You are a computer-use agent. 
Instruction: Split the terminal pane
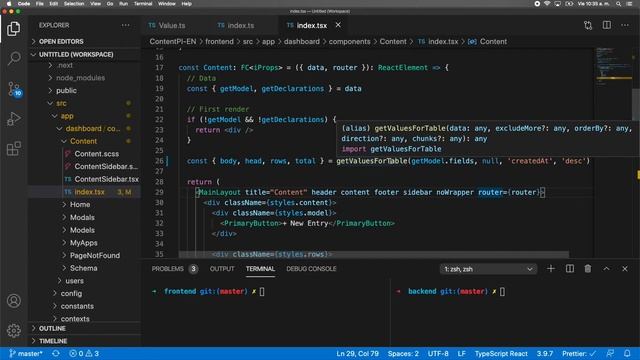[x=569, y=269]
